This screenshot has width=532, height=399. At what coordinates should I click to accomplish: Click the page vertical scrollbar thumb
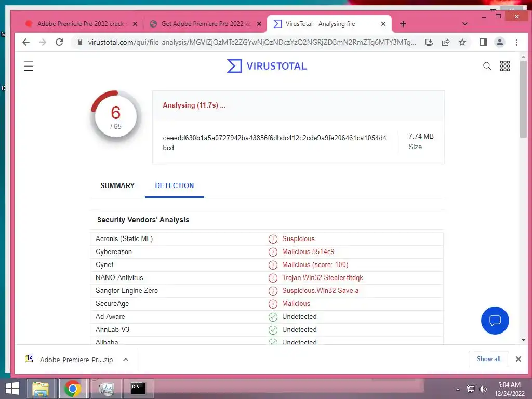point(523,98)
